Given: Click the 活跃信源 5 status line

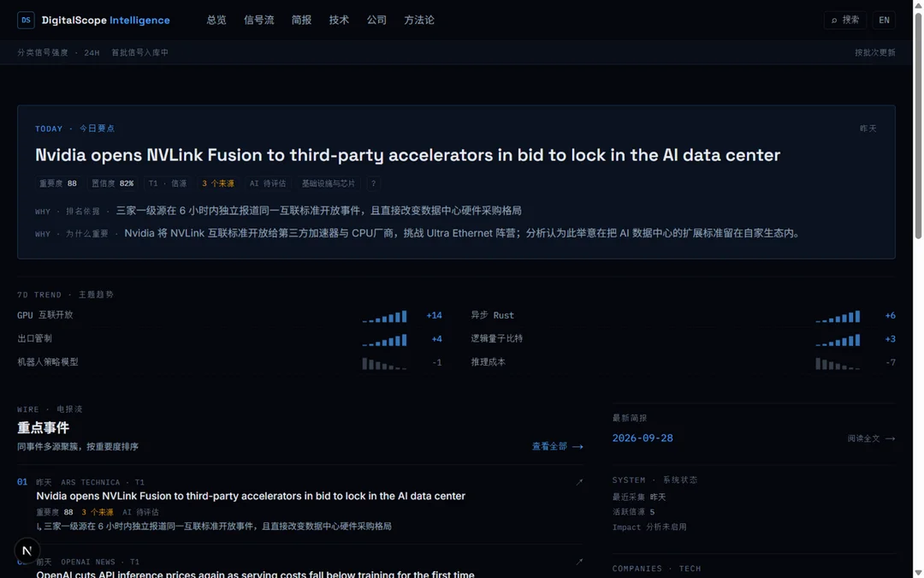Looking at the screenshot, I should pyautogui.click(x=633, y=512).
